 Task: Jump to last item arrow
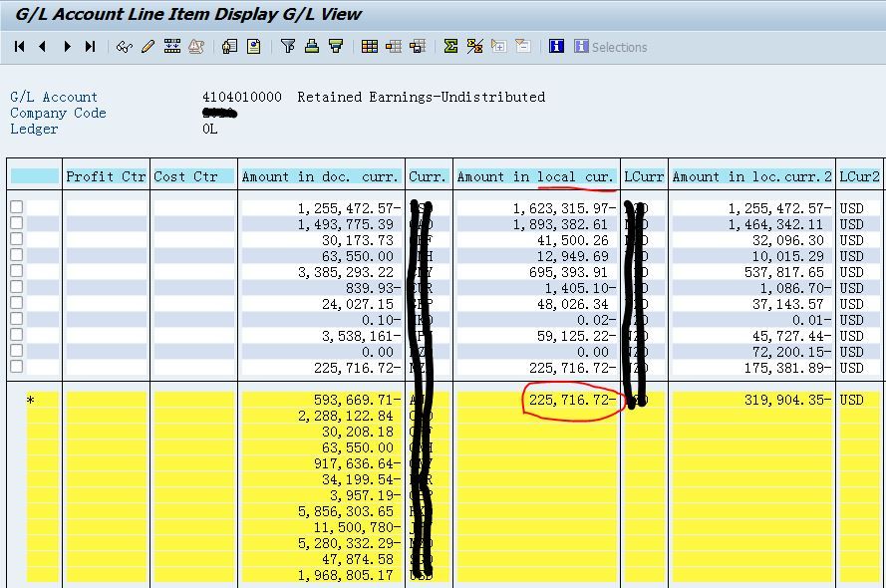(x=91, y=47)
